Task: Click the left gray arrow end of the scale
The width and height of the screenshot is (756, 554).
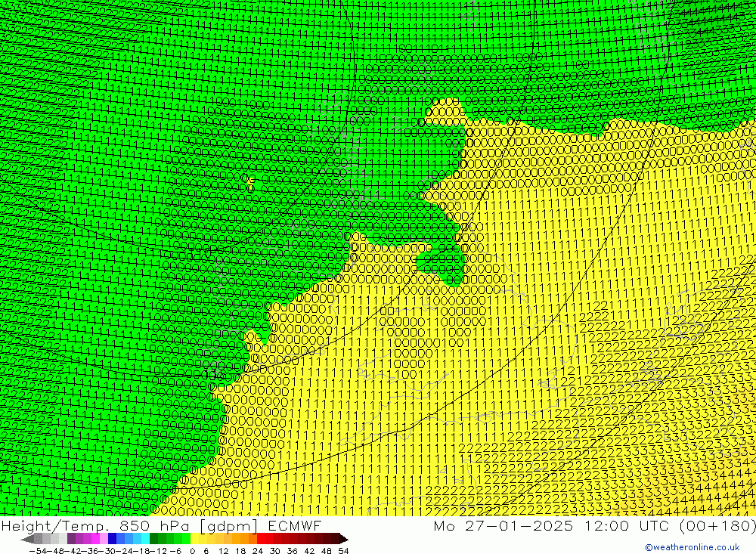Action: coord(27,540)
